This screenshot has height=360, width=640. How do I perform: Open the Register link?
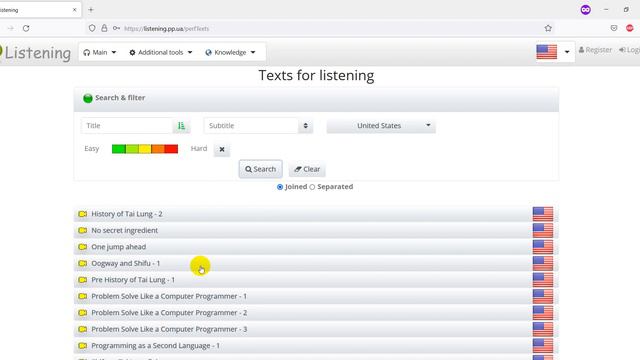click(x=596, y=50)
